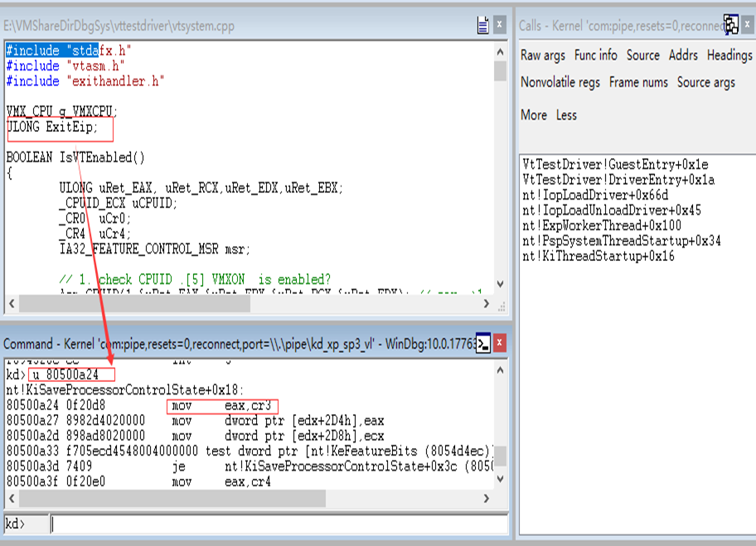
Task: Click the test dword ptr KeFeatureBits line
Action: 250,451
